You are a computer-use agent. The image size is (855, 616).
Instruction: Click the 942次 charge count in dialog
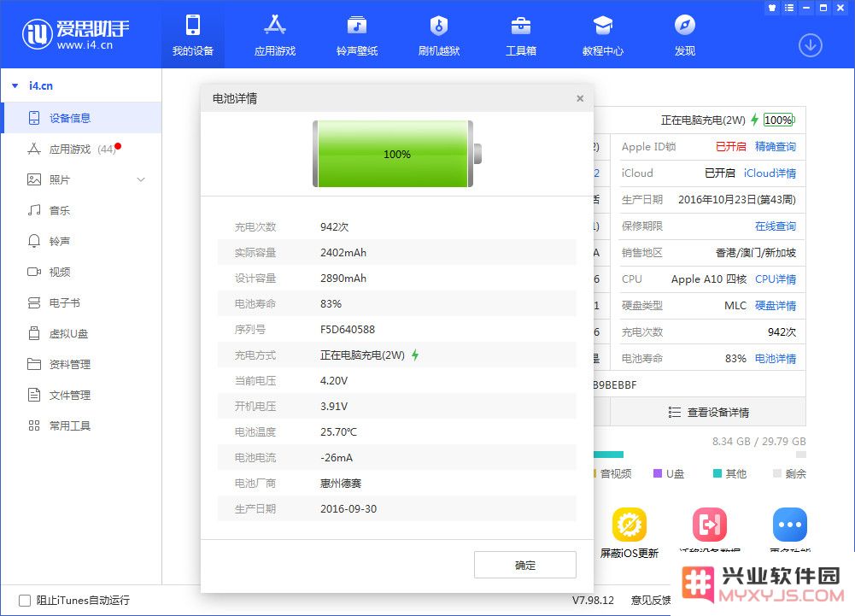(x=334, y=227)
